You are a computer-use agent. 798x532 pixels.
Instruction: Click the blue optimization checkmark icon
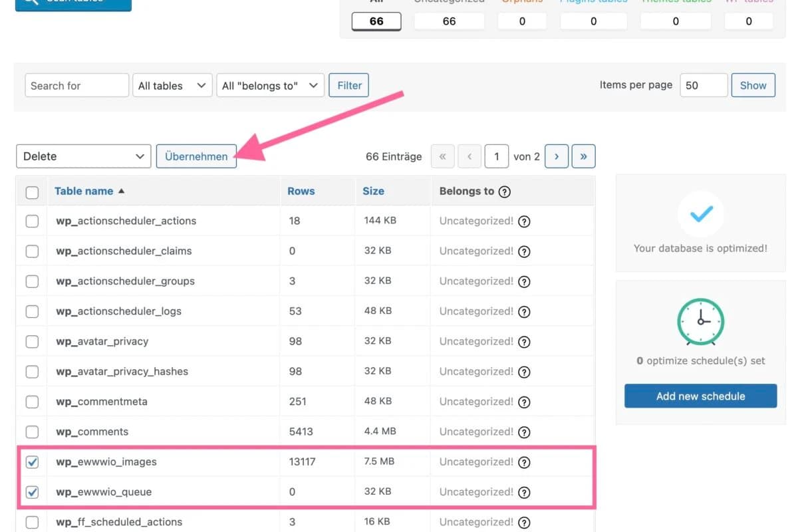tap(700, 214)
